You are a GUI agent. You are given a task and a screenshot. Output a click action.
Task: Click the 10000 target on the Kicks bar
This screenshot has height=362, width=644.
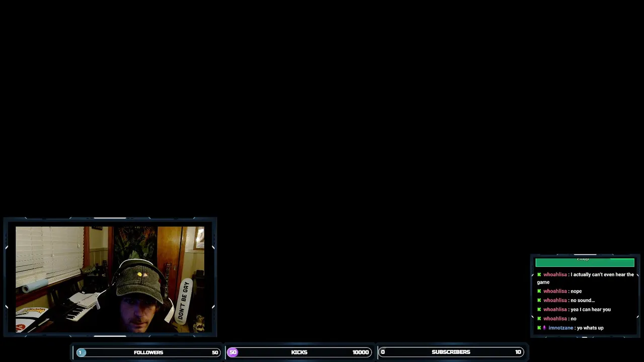pyautogui.click(x=360, y=352)
